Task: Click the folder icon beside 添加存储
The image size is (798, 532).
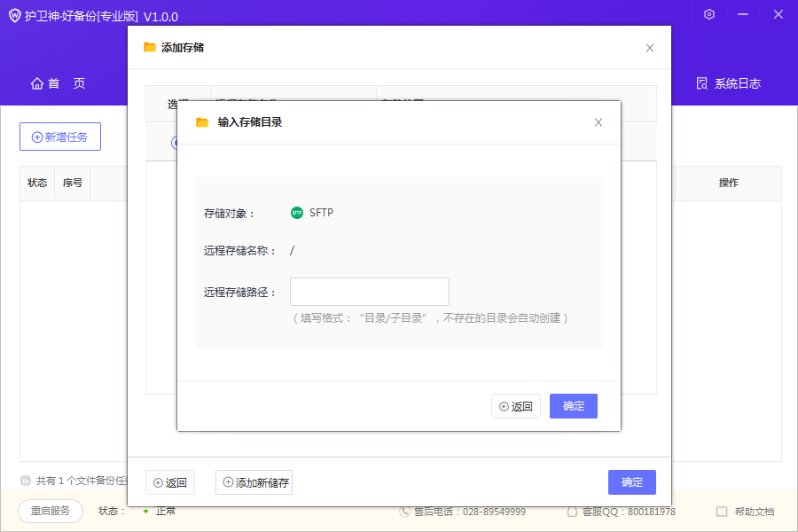Action: click(x=150, y=47)
